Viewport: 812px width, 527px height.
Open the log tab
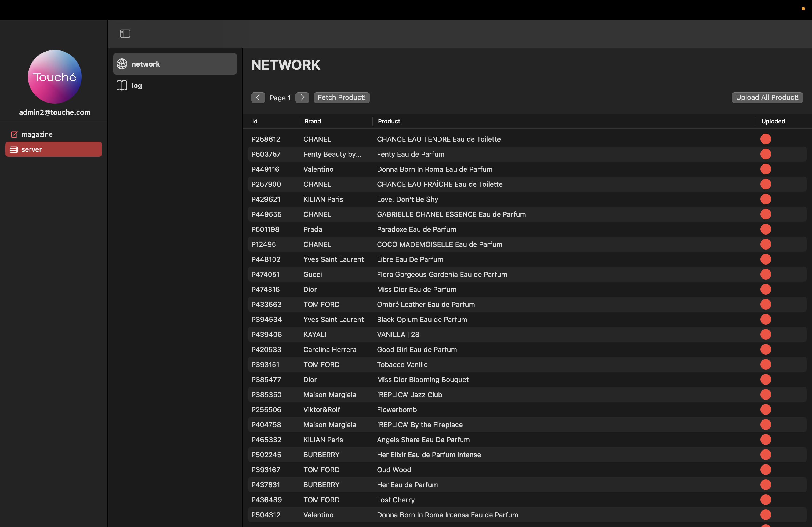coord(137,85)
